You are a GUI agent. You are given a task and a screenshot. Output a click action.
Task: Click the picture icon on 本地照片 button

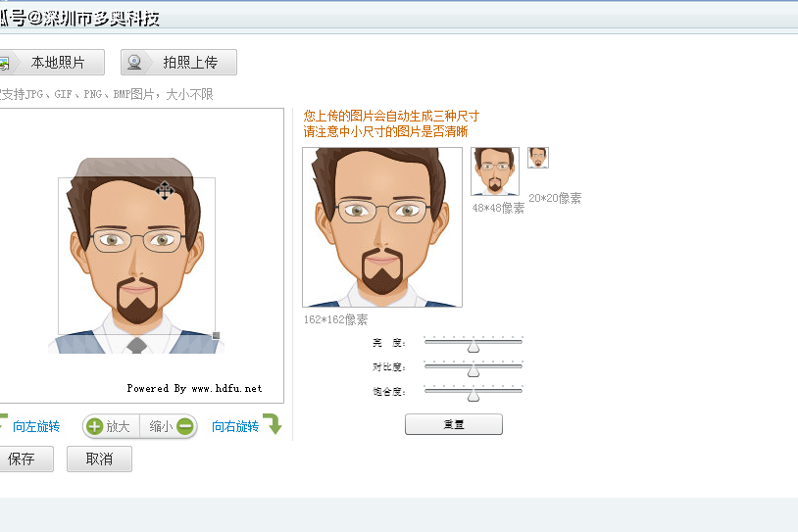(4, 63)
